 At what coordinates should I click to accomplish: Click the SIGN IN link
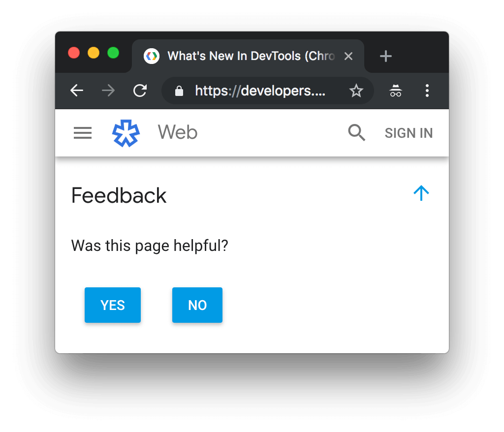[x=409, y=133]
